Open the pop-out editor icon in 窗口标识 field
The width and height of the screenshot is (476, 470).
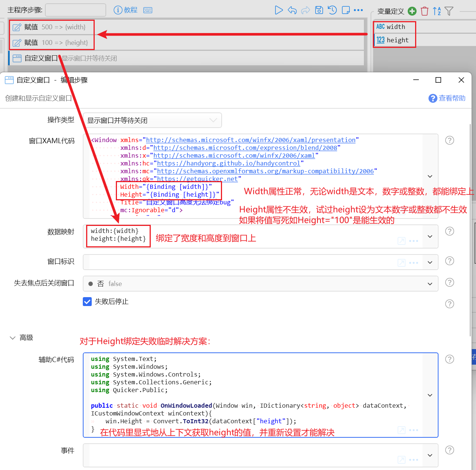401,263
